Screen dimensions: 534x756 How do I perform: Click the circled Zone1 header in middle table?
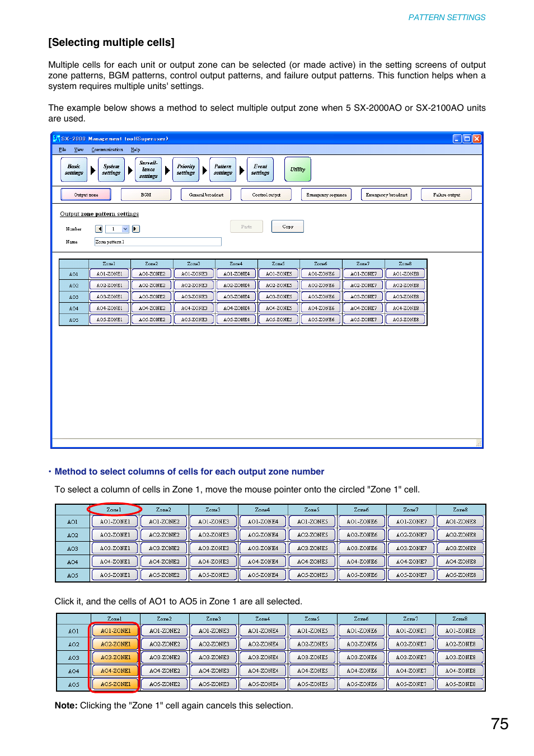(x=114, y=510)
